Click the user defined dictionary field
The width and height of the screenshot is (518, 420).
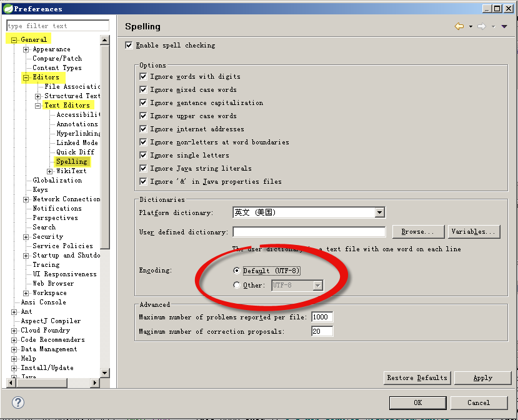coord(309,232)
